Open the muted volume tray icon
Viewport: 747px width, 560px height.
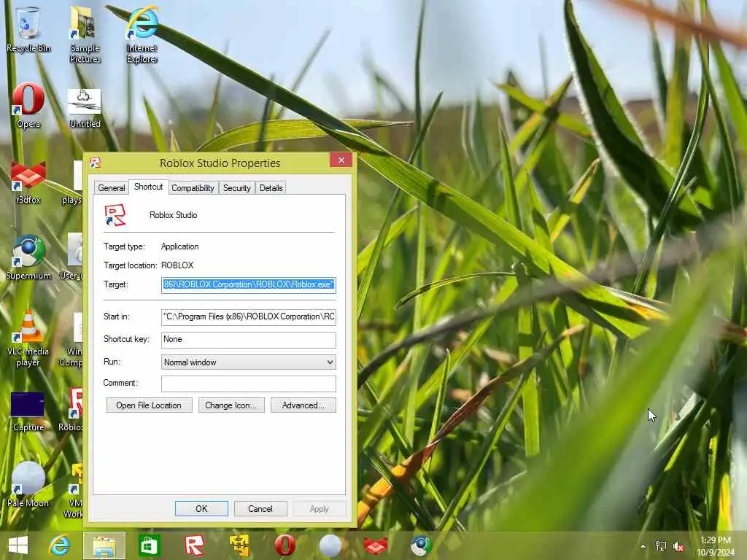click(x=679, y=547)
